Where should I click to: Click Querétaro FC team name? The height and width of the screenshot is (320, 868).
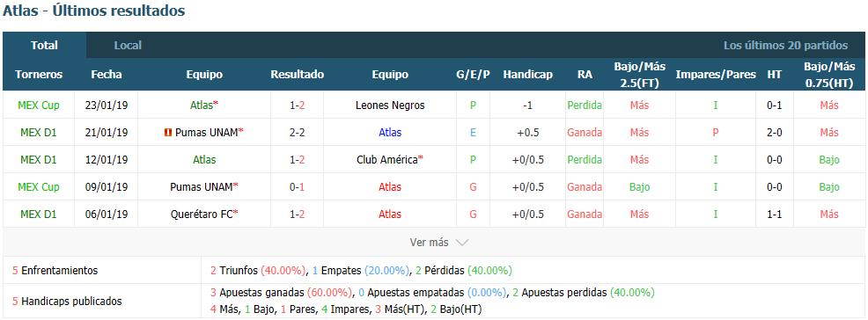click(x=204, y=214)
